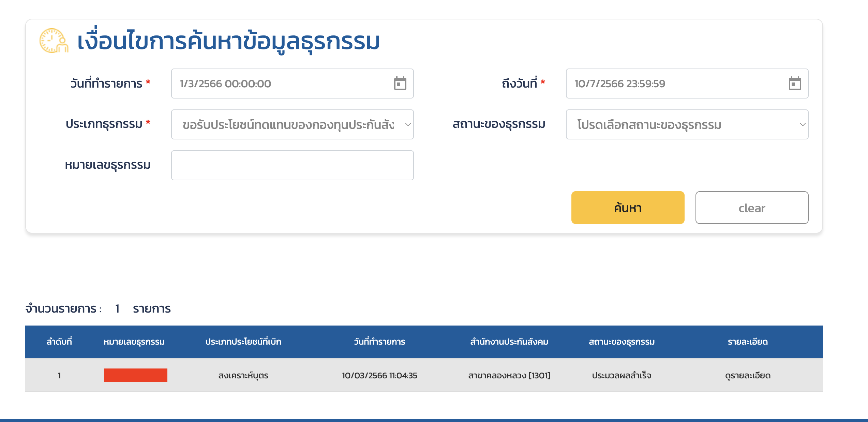Open ดูรายละเอียด link in row 1

[748, 375]
